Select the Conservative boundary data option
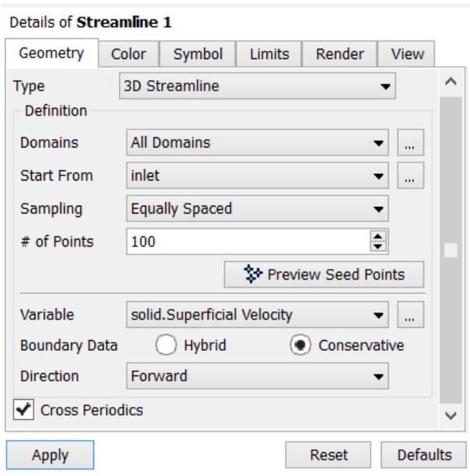The height and width of the screenshot is (476, 470). click(x=300, y=345)
